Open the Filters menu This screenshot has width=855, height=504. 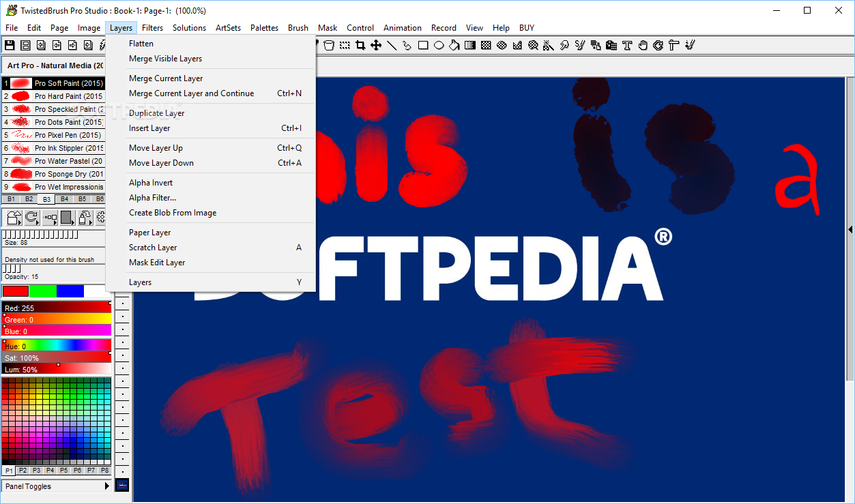pyautogui.click(x=153, y=28)
